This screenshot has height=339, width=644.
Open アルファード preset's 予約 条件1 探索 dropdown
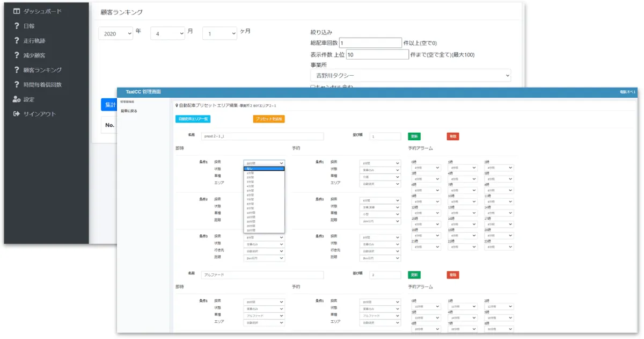point(380,301)
